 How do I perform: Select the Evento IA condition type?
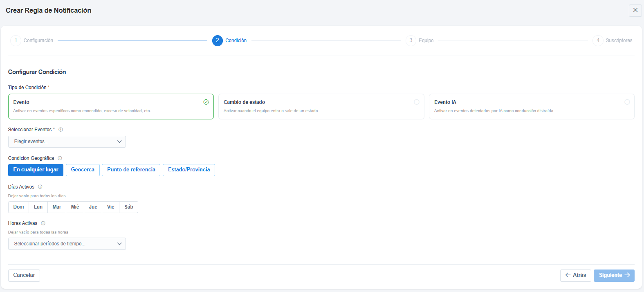[532, 107]
